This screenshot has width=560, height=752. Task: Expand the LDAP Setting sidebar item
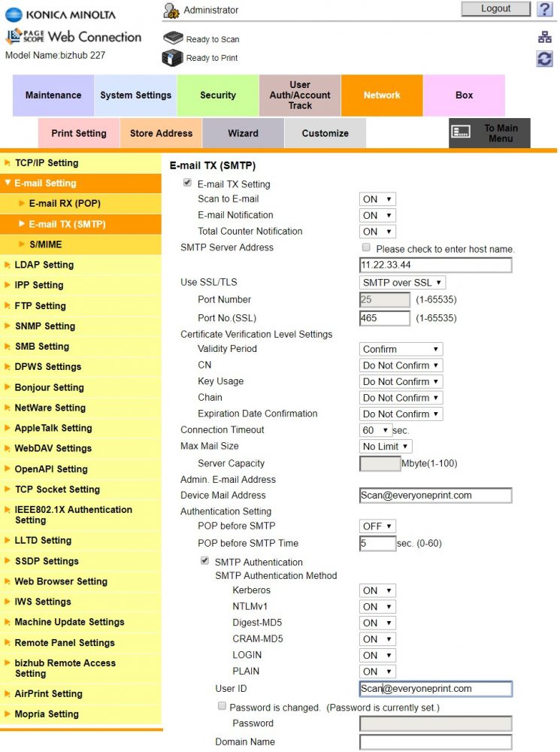44,265
